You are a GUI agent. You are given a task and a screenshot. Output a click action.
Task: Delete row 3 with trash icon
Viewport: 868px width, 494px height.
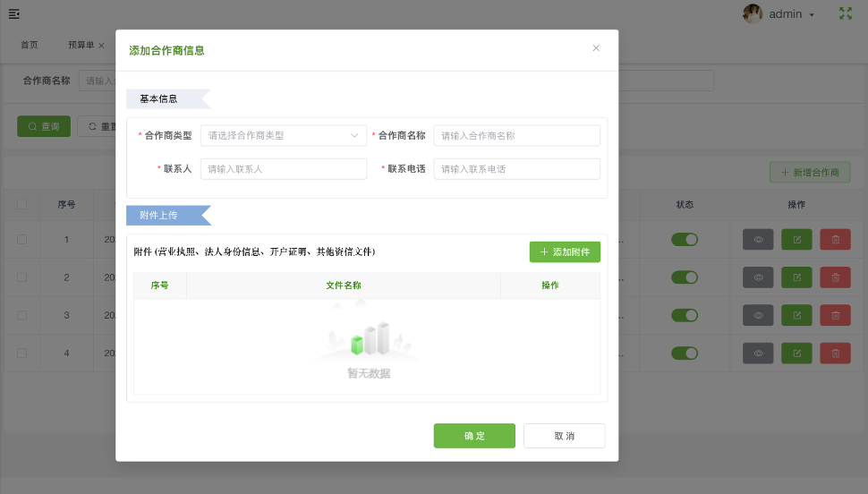836,315
